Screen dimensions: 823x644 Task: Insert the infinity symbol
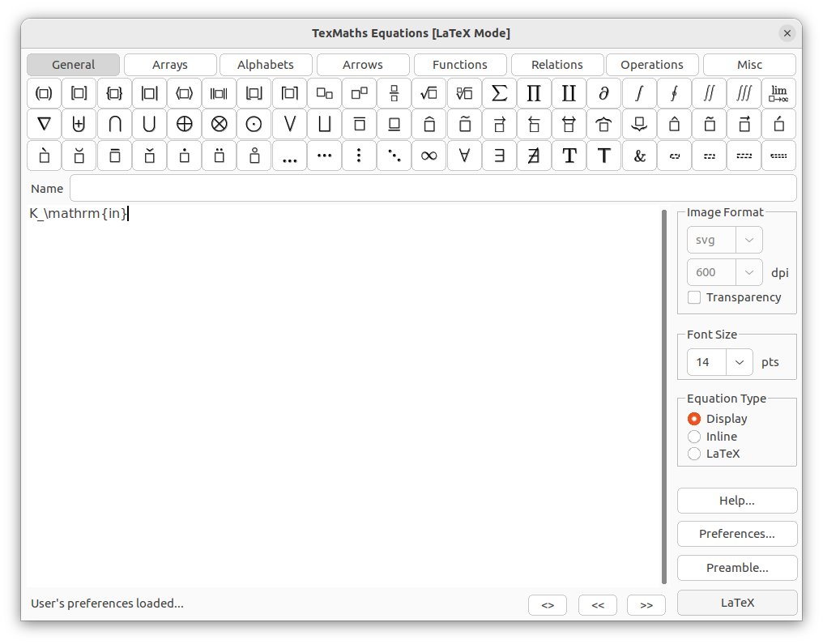click(x=429, y=156)
